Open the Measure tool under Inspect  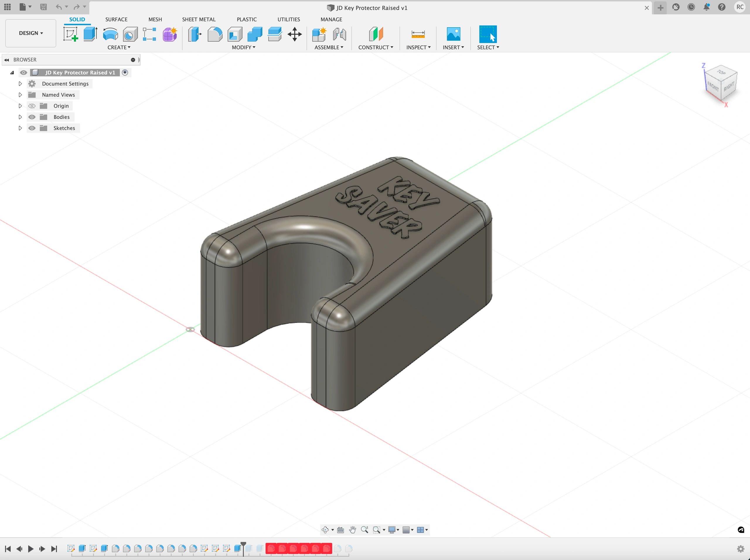tap(418, 34)
